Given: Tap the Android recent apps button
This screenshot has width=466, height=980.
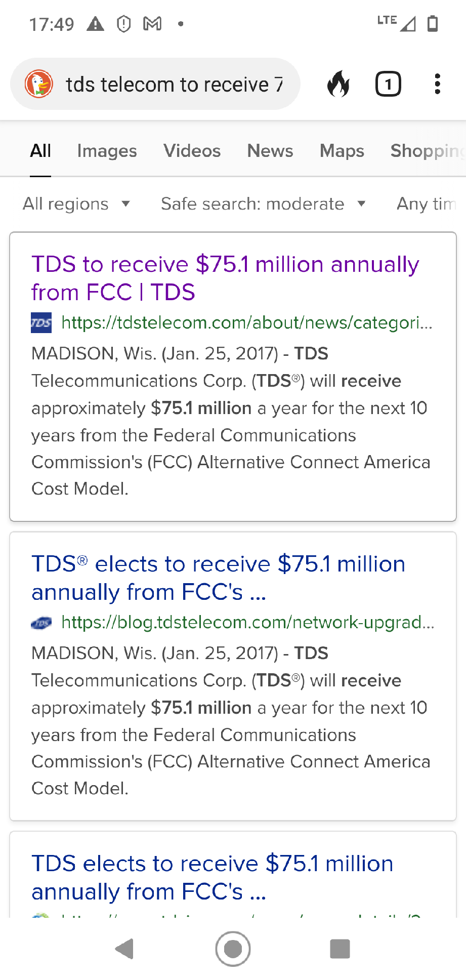Looking at the screenshot, I should [340, 949].
